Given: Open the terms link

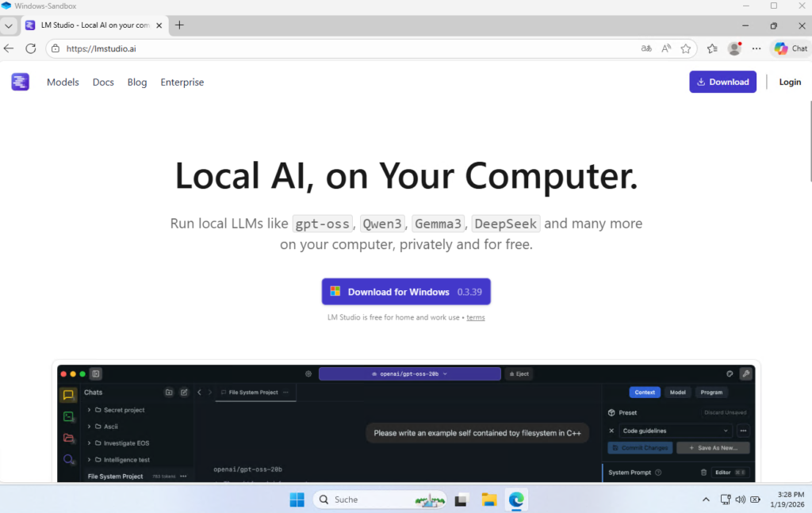Looking at the screenshot, I should 476,317.
